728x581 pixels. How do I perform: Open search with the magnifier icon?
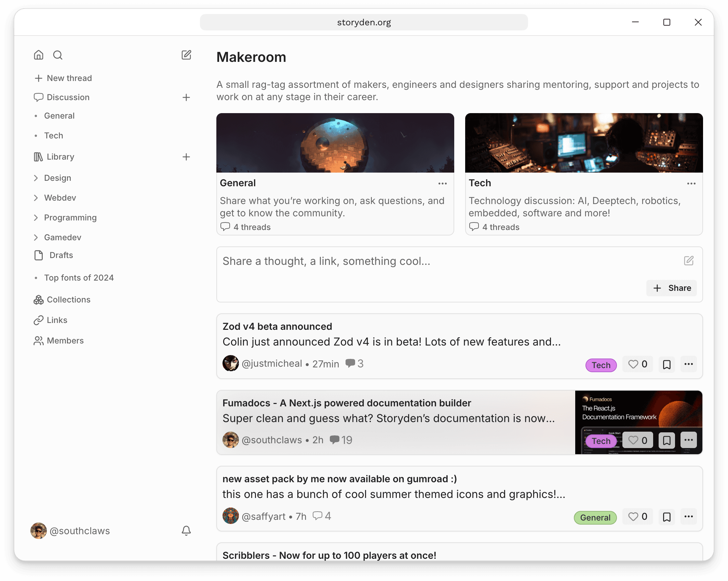point(58,55)
